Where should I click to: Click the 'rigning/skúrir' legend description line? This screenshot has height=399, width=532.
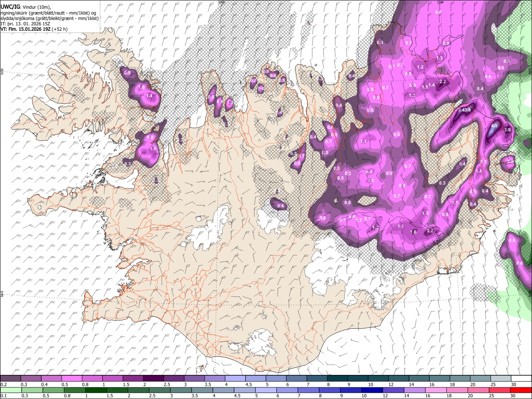click(48, 13)
